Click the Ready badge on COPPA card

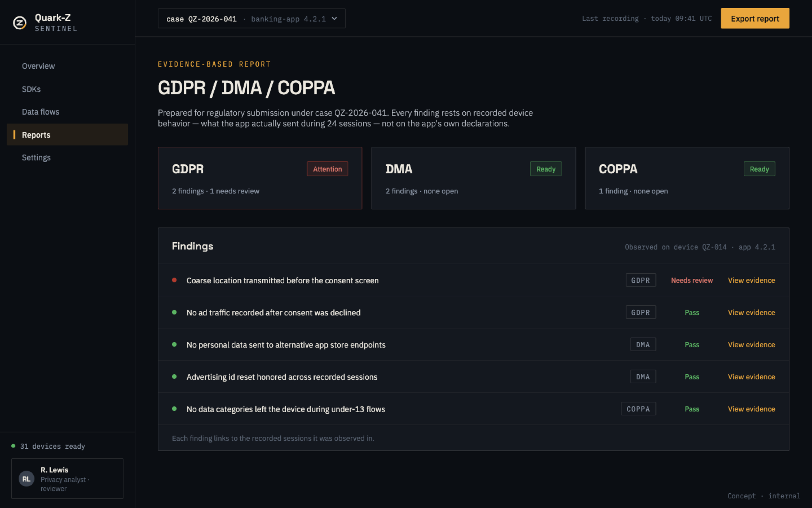[759, 169]
